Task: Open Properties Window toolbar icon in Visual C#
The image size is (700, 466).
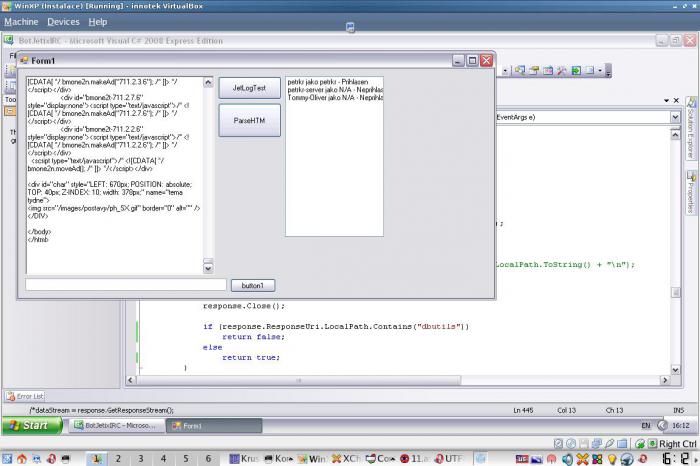Action: (533, 71)
